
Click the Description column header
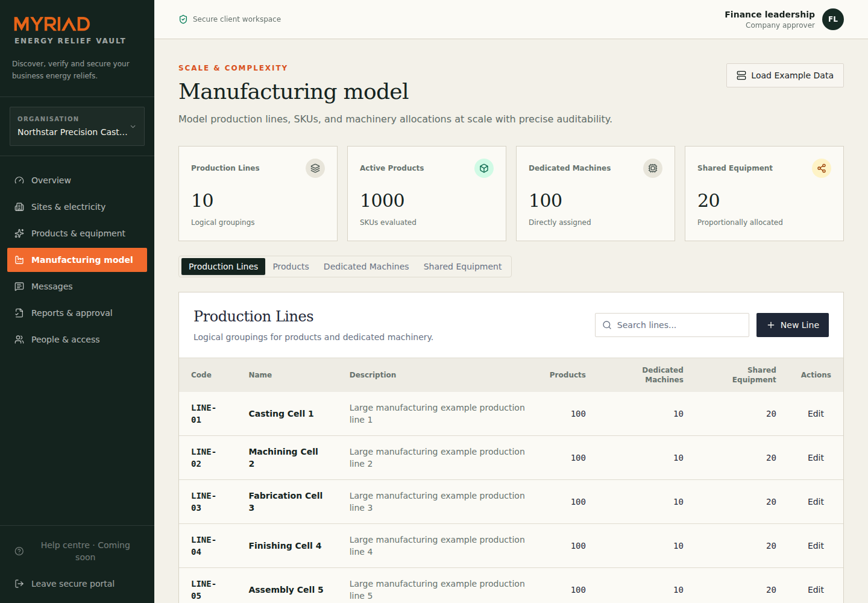click(373, 375)
